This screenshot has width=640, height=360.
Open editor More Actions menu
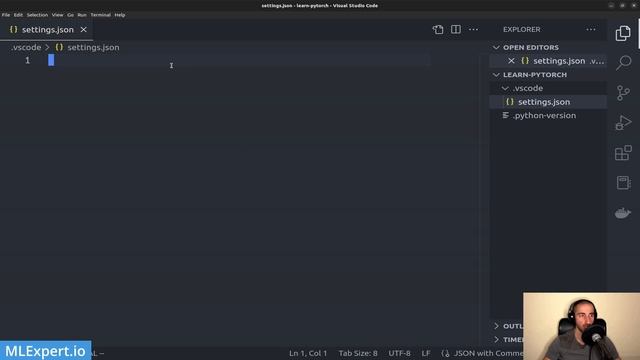[x=473, y=29]
